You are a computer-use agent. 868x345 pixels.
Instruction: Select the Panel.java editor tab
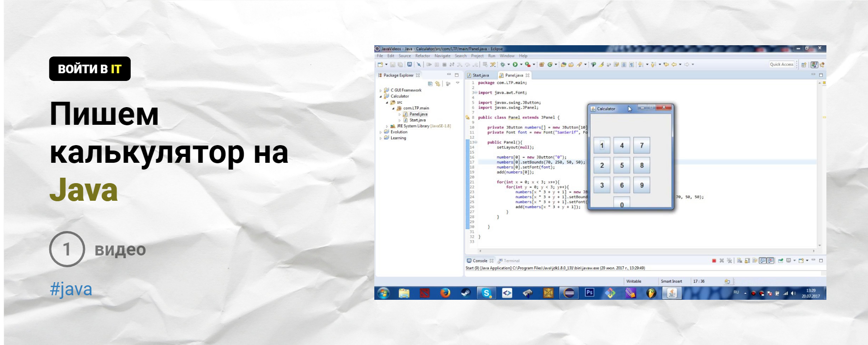(514, 76)
